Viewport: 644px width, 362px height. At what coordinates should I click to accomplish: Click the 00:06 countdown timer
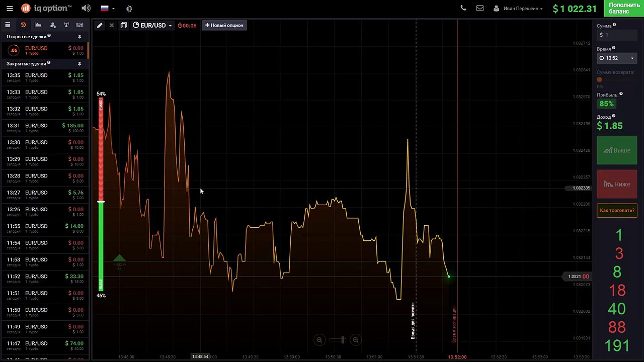[187, 25]
